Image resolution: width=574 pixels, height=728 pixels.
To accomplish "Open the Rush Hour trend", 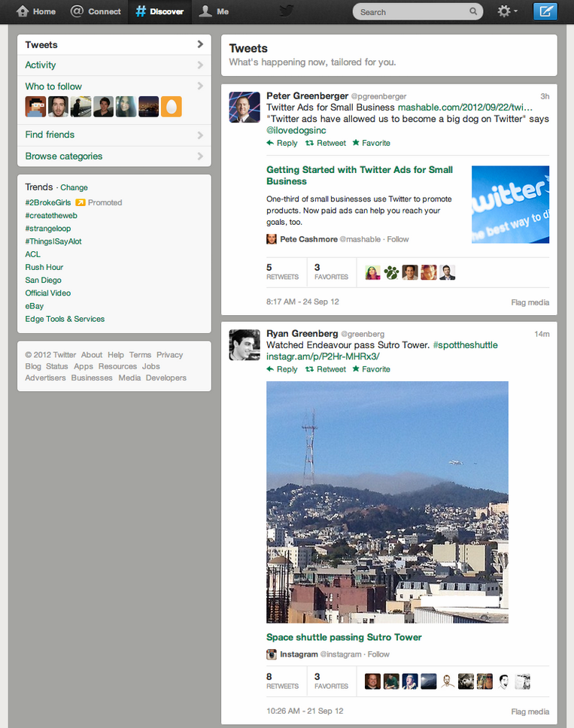I will 44,267.
